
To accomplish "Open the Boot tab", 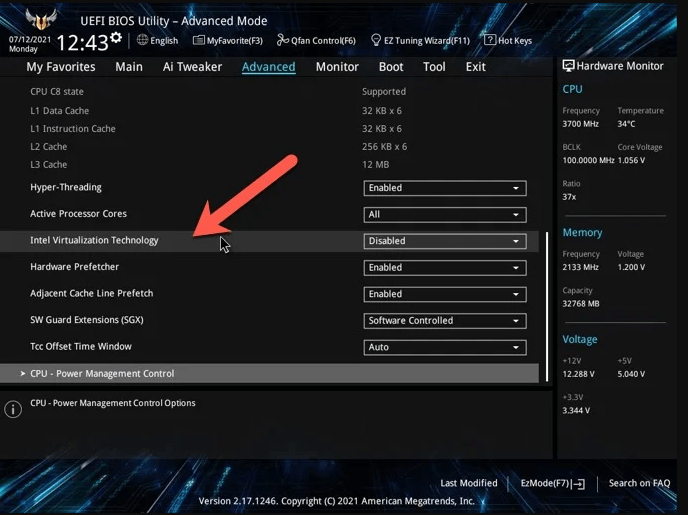I will (x=391, y=67).
